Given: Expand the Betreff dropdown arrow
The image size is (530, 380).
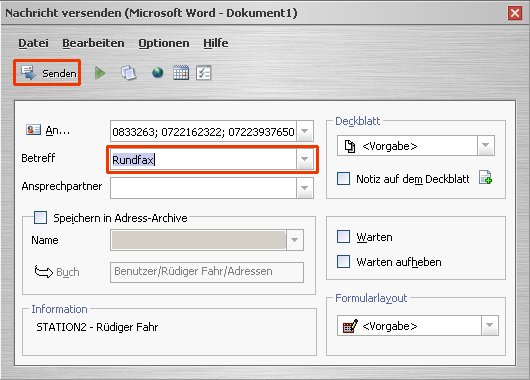Looking at the screenshot, I should [x=305, y=159].
